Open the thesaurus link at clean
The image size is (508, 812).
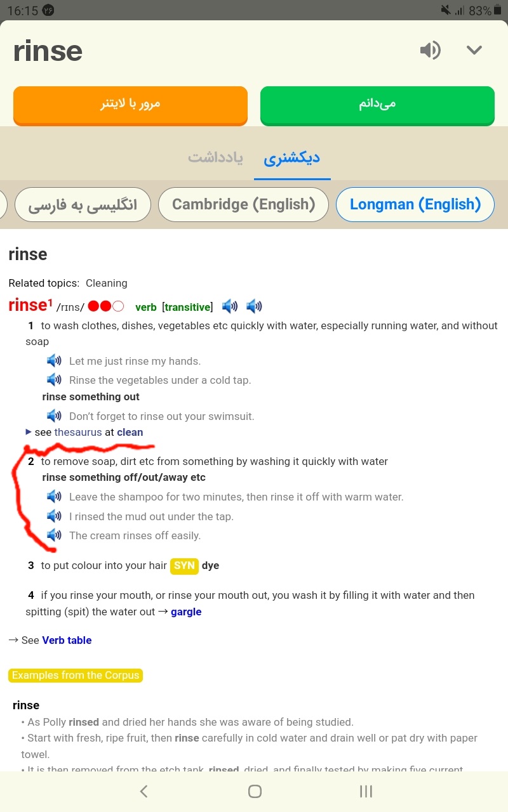(x=78, y=432)
